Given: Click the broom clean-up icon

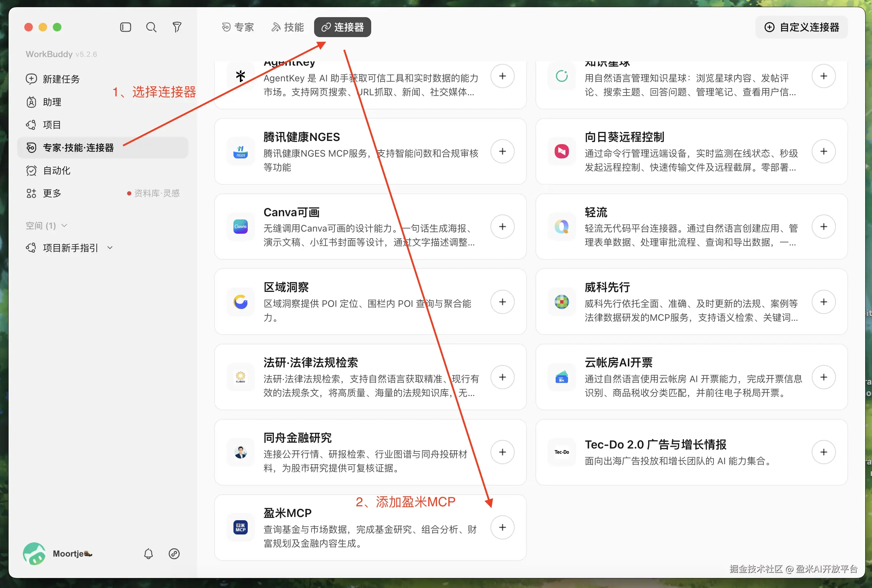Looking at the screenshot, I should point(177,27).
